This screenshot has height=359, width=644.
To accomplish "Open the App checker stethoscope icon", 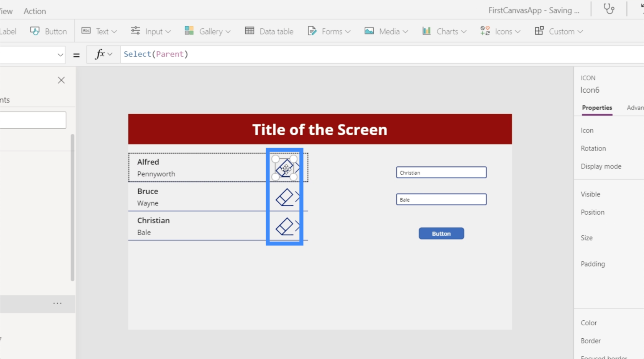I will tap(609, 9).
